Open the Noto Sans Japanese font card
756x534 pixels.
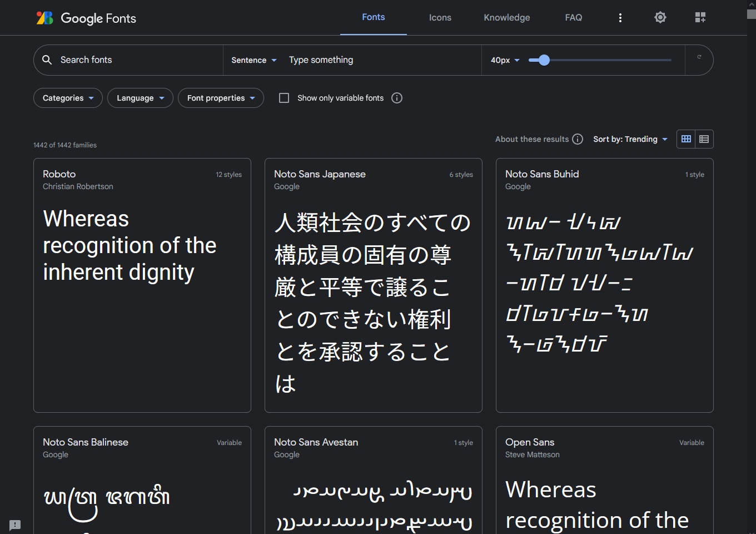pos(374,285)
